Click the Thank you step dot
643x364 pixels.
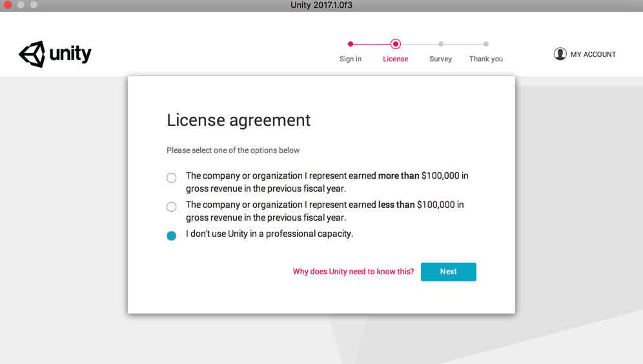coord(486,44)
